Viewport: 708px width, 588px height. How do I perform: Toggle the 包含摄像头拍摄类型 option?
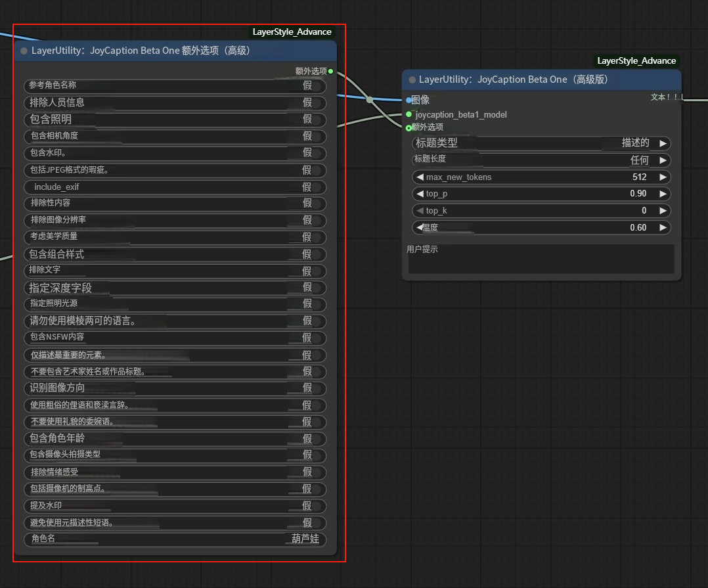(x=175, y=455)
